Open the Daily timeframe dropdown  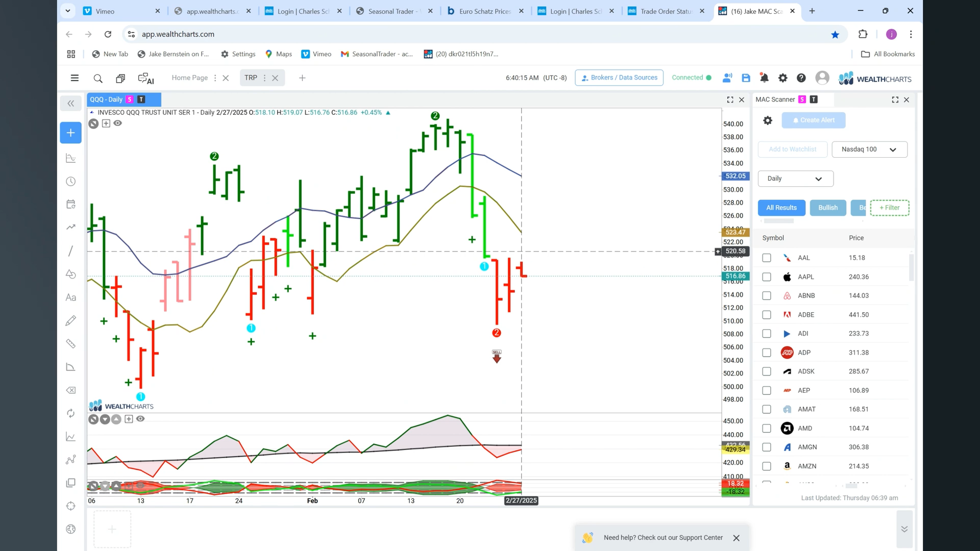pos(795,179)
